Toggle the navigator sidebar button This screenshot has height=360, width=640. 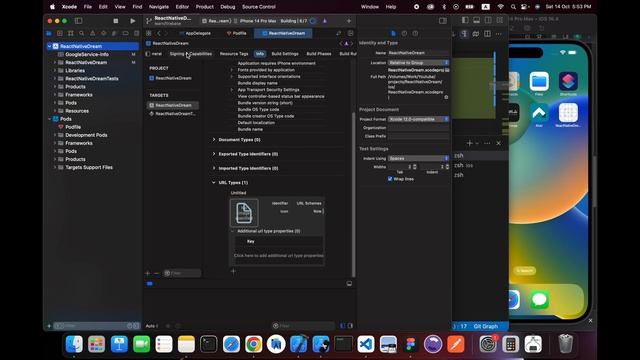[78, 21]
